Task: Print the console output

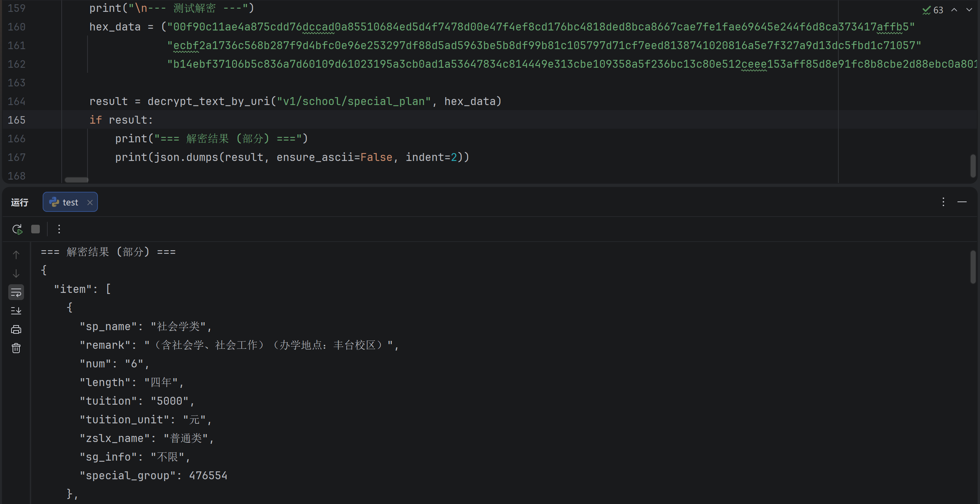Action: (x=16, y=329)
